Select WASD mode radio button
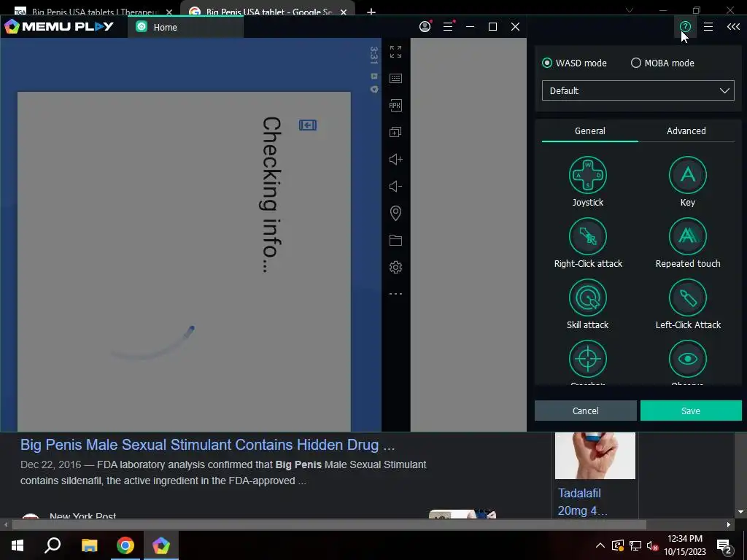 (547, 63)
